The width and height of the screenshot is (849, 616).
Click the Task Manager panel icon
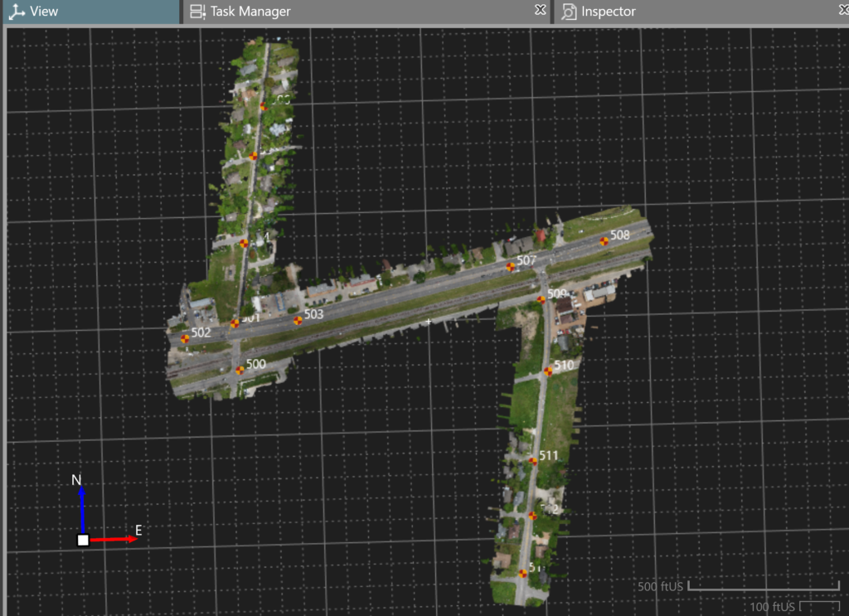(x=196, y=11)
